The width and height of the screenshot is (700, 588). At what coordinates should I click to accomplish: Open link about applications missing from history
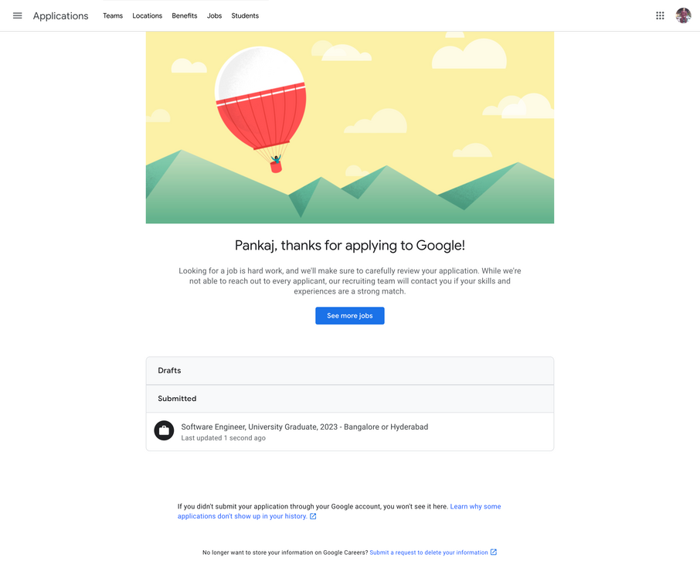[339, 512]
